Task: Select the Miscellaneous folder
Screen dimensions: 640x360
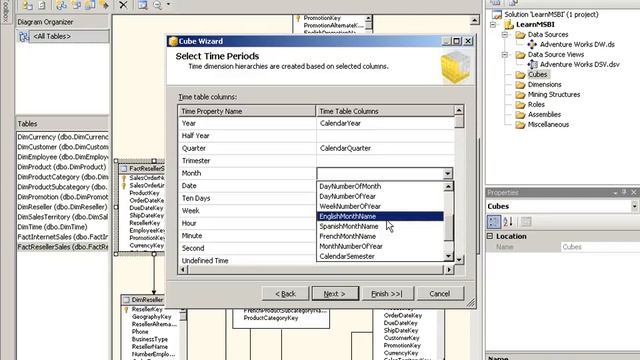Action: click(548, 124)
